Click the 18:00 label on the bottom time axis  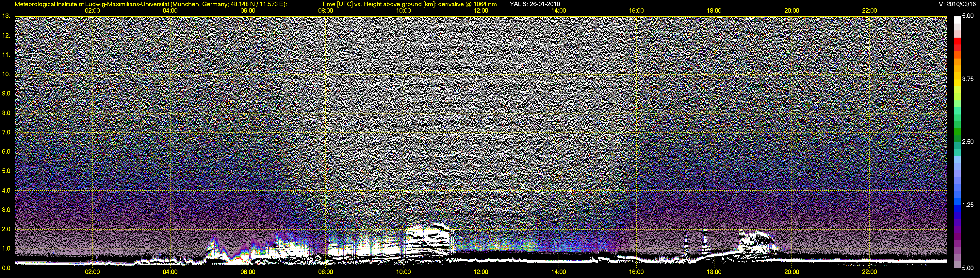click(714, 272)
